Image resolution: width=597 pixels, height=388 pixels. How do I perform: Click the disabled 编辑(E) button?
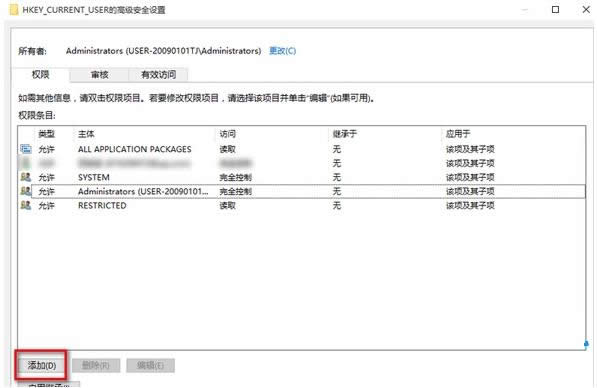pos(150,366)
